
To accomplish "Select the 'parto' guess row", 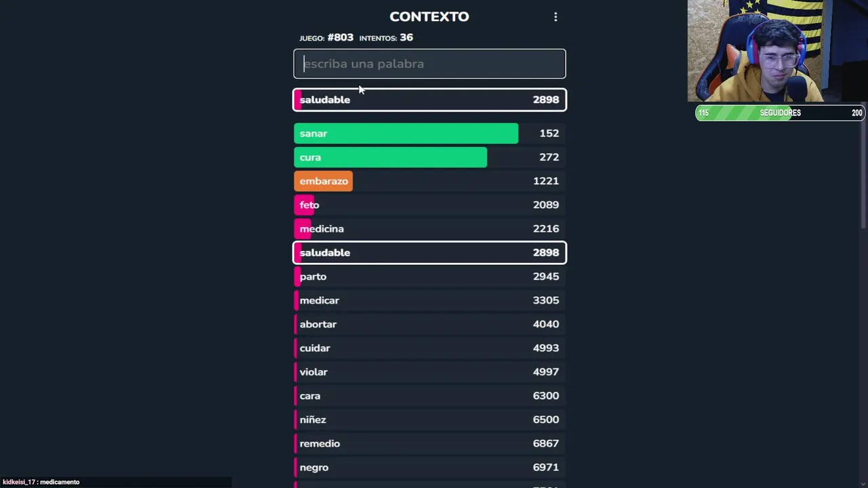I will [429, 277].
